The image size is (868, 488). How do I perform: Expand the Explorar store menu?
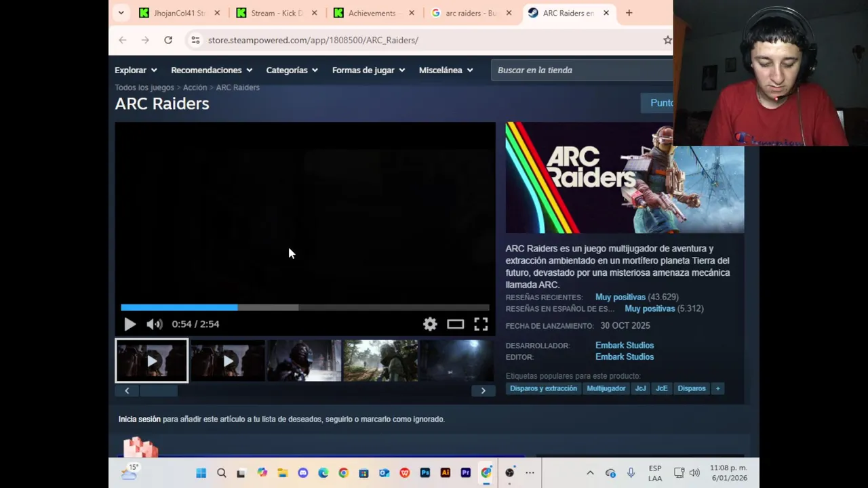click(136, 70)
